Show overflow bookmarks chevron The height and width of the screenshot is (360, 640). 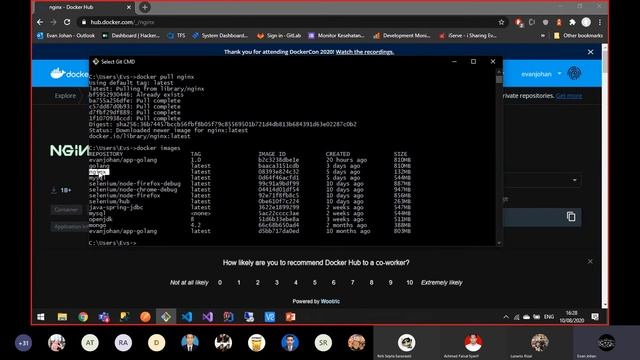pos(542,36)
